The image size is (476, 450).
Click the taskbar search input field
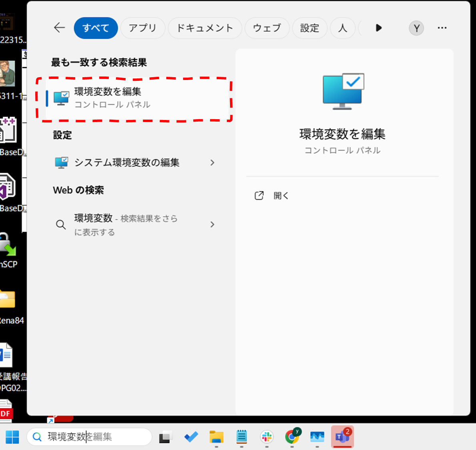96,437
